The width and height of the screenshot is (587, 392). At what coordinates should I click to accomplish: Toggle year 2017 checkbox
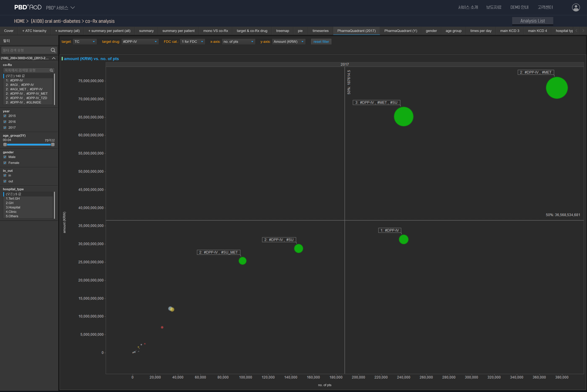[5, 128]
